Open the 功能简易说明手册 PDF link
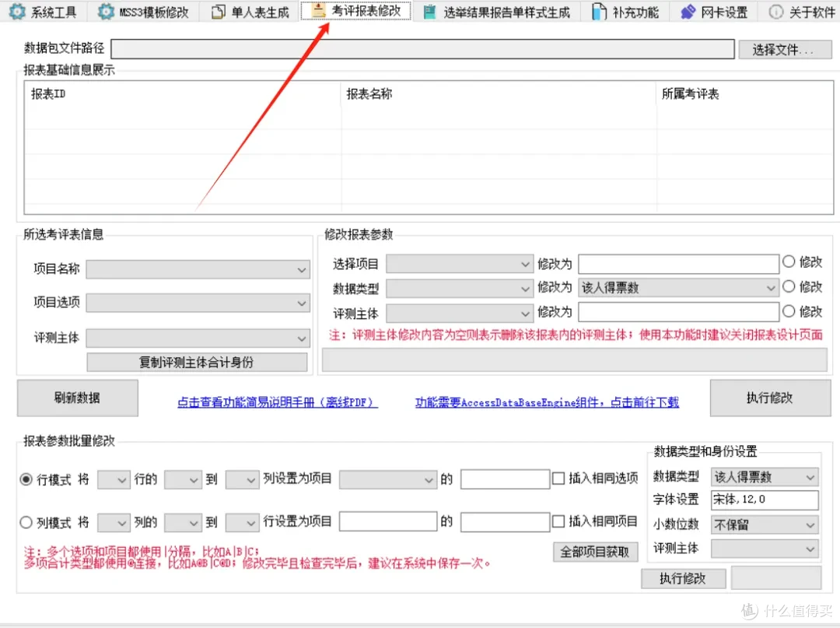This screenshot has width=840, height=628. [278, 402]
